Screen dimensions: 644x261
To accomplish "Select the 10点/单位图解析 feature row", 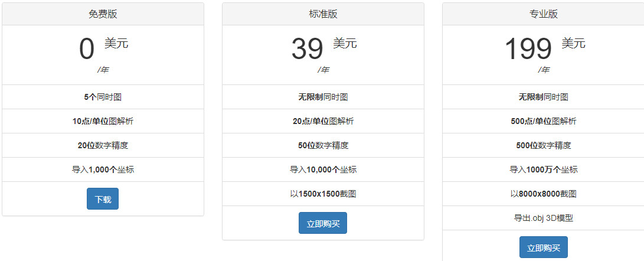I will 103,121.
